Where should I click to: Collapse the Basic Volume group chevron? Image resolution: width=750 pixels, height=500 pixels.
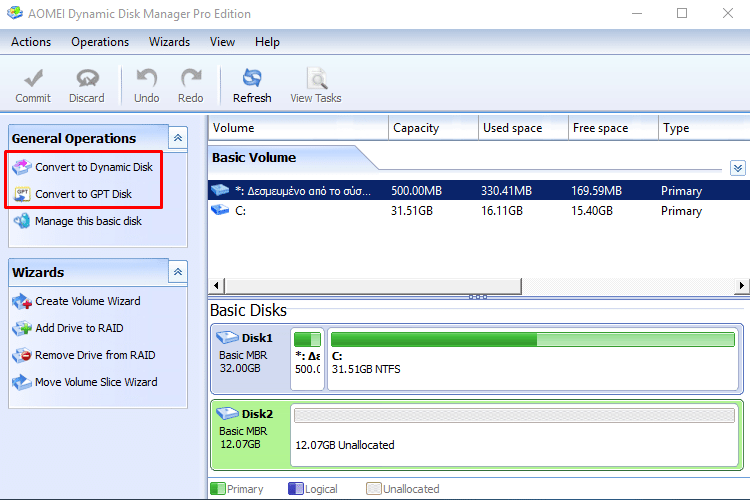(738, 168)
